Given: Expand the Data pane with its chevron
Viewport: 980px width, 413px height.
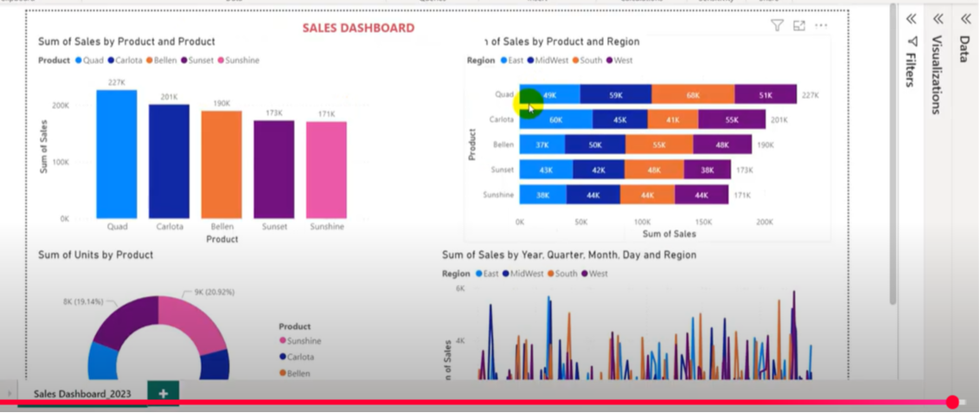Looking at the screenshot, I should pos(965,19).
